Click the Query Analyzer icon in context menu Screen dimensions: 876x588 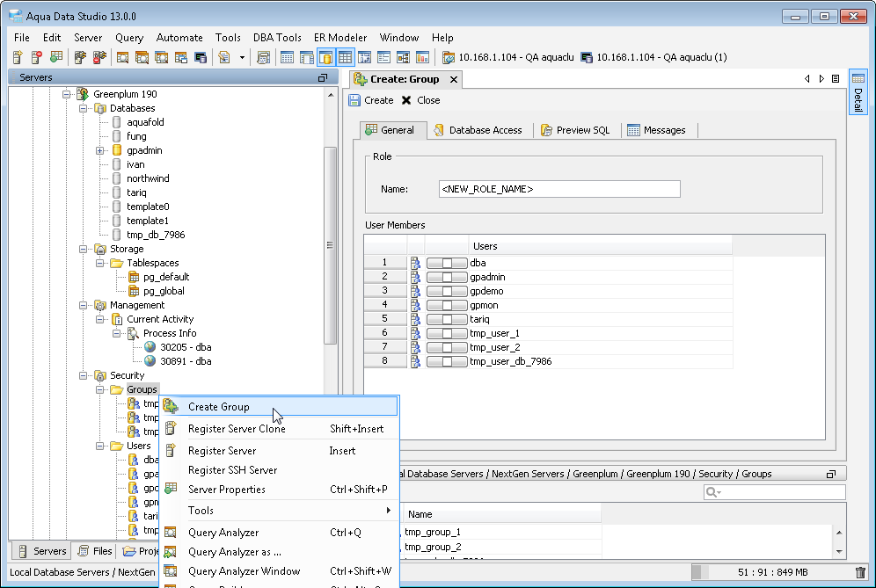point(171,532)
